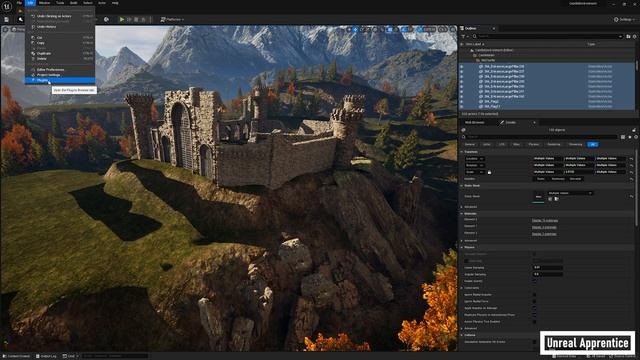Select Plugins in the Edit menu
This screenshot has width=640, height=360.
60,80
